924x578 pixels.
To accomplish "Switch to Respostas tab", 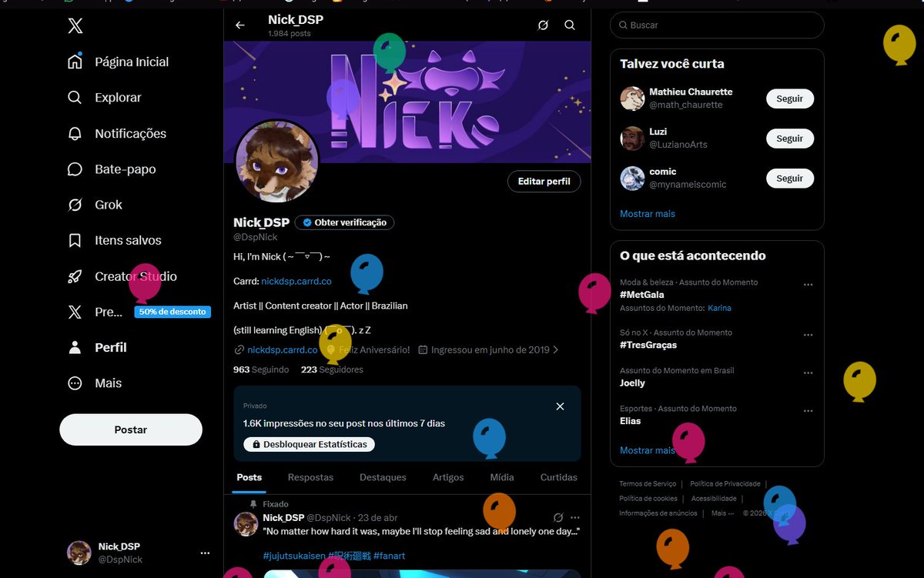I will pyautogui.click(x=311, y=477).
